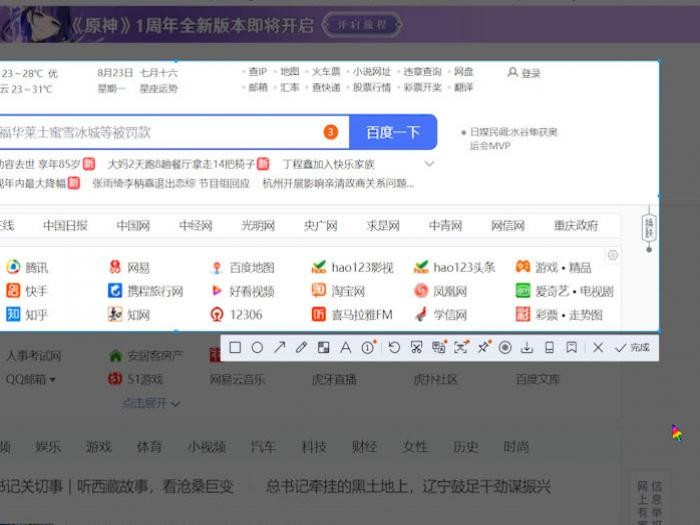Image resolution: width=700 pixels, height=525 pixels.
Task: Open the 央广网 link
Action: 321,225
